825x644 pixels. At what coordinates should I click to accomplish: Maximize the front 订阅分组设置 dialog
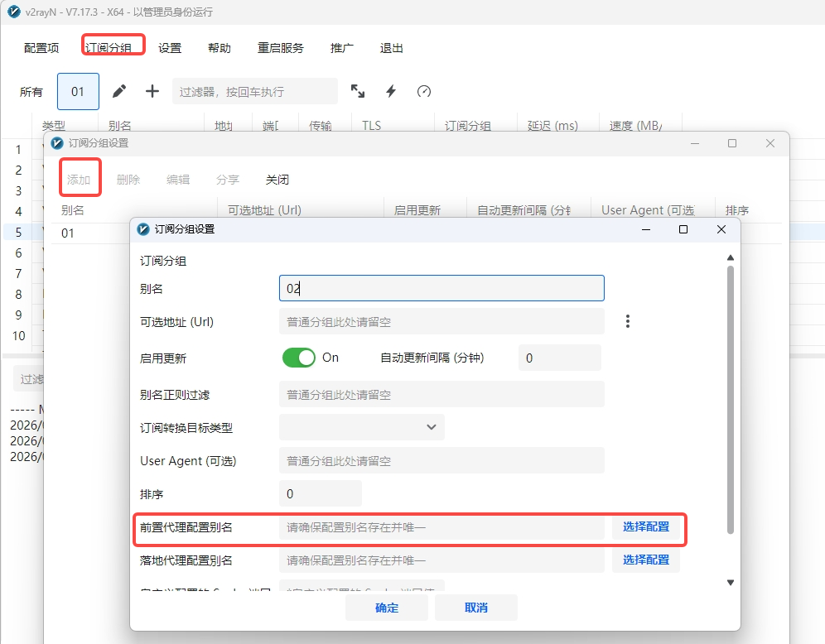(683, 229)
